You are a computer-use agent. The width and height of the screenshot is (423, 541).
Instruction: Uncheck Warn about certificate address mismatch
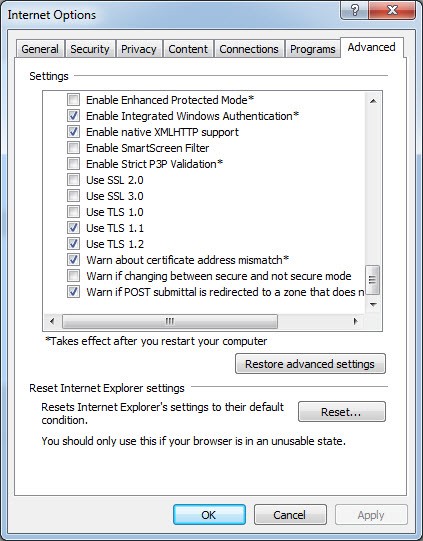(x=73, y=259)
